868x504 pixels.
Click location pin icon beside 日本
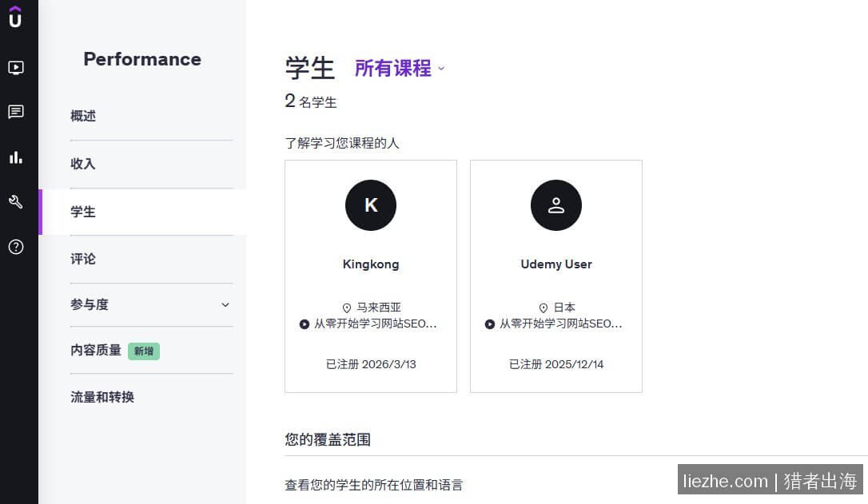(x=543, y=308)
